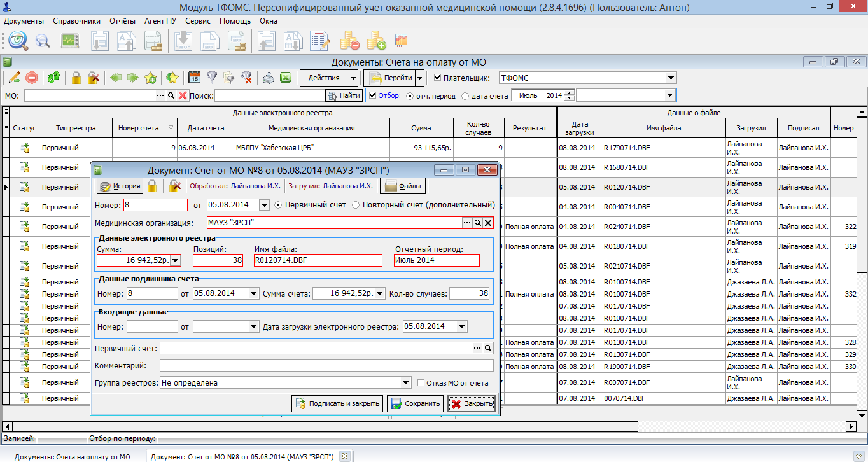Click the padlock with red X in documents toolbar
The width and height of the screenshot is (868, 462).
(x=94, y=78)
